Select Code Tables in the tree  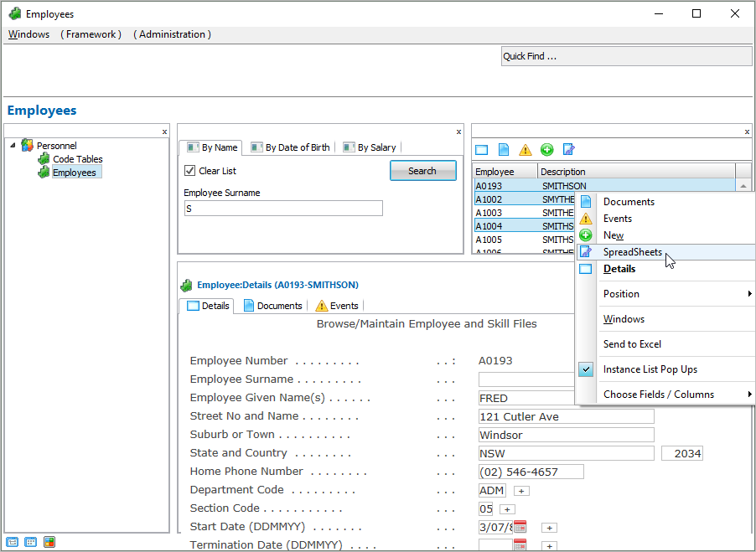(77, 159)
